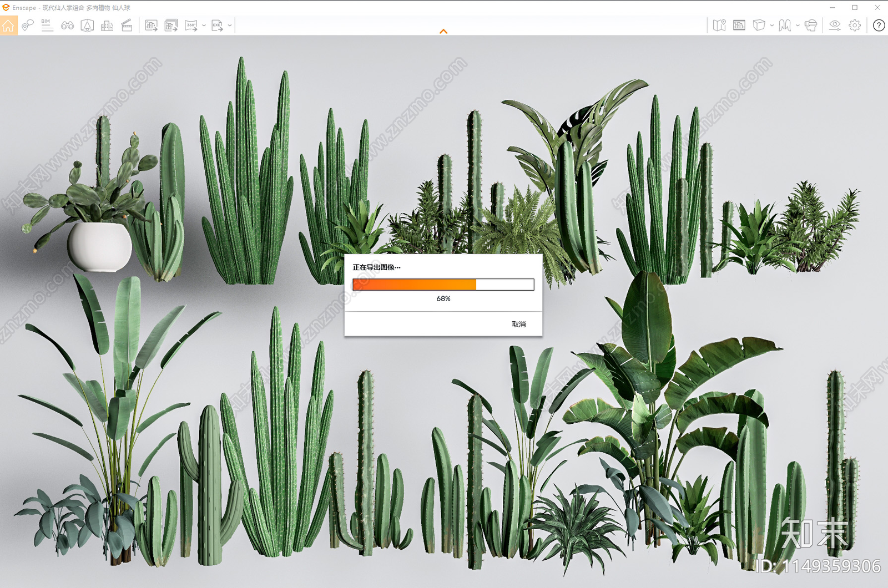The height and width of the screenshot is (588, 888).
Task: Click the 68% progress label
Action: [x=443, y=298]
